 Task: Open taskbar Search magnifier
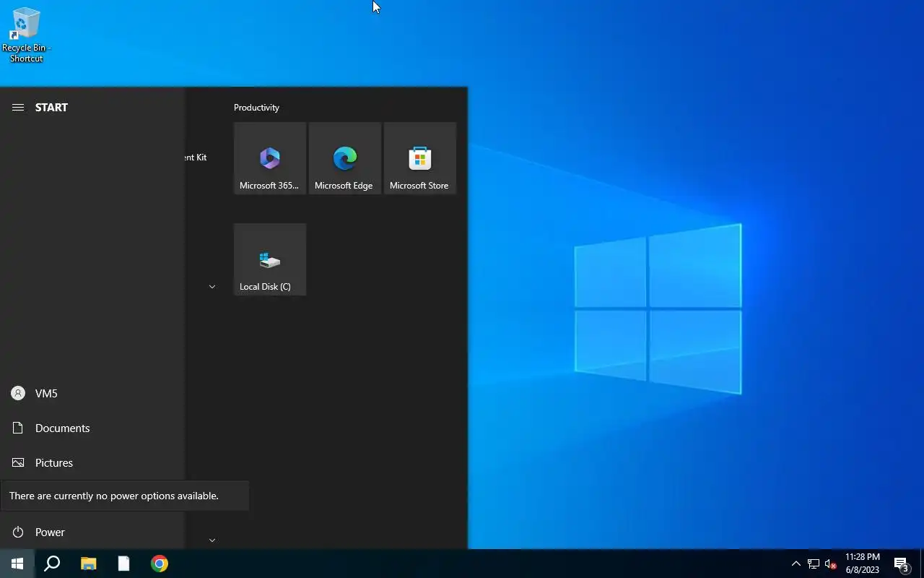tap(52, 564)
